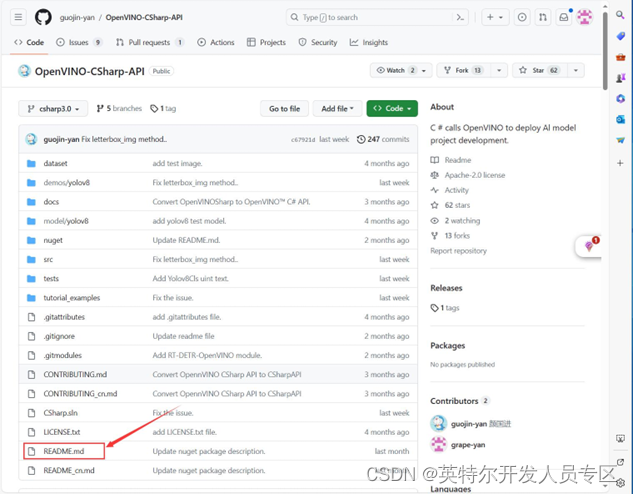
Task: Open the grape-yan contributor avatar
Action: point(438,444)
